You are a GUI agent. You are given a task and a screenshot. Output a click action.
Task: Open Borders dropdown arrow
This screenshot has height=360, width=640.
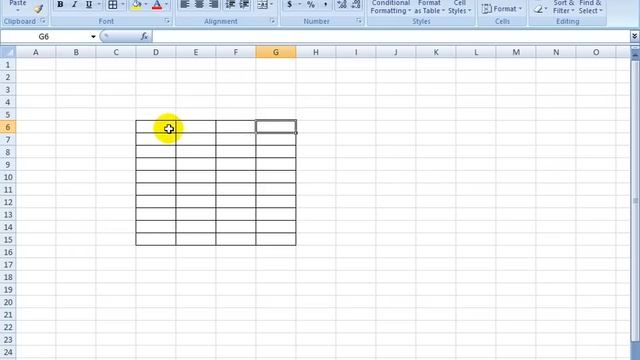pos(123,4)
